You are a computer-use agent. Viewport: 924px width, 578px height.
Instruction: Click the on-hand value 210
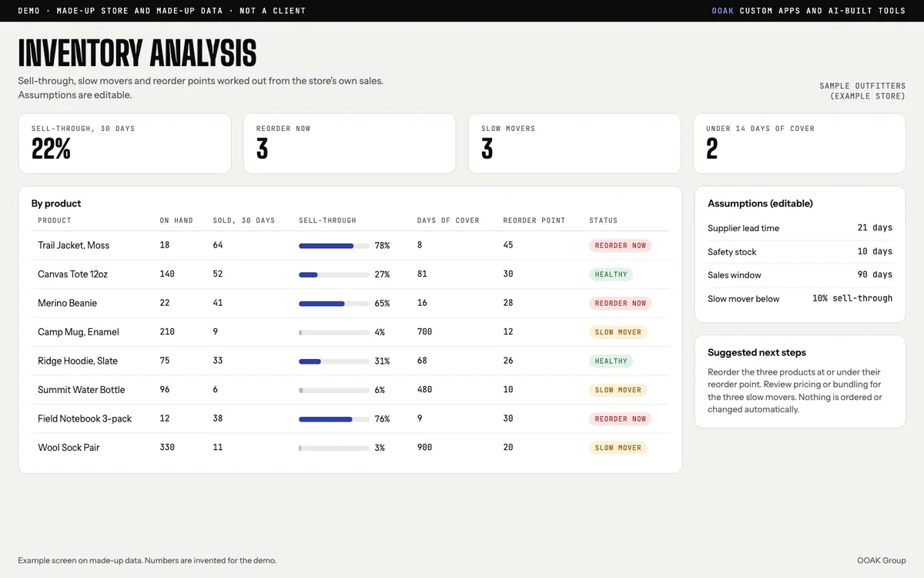[x=167, y=332]
